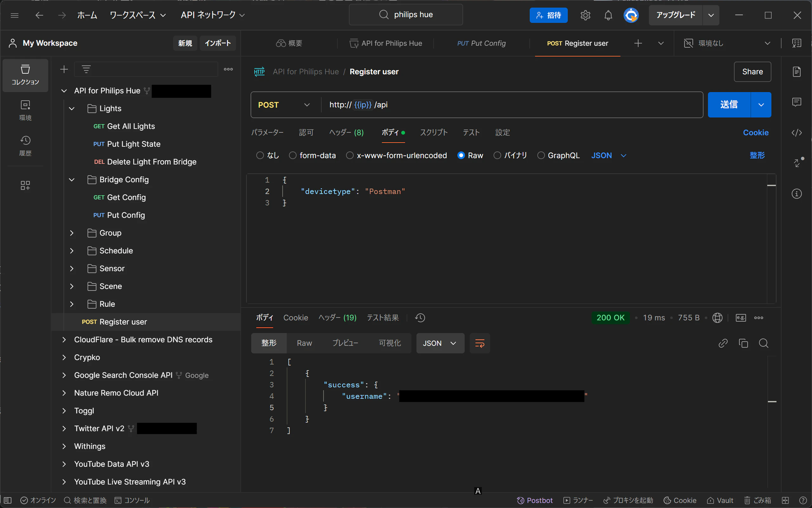Viewport: 812px width, 508px height.
Task: Copy the response body with the copy icon
Action: 743,343
